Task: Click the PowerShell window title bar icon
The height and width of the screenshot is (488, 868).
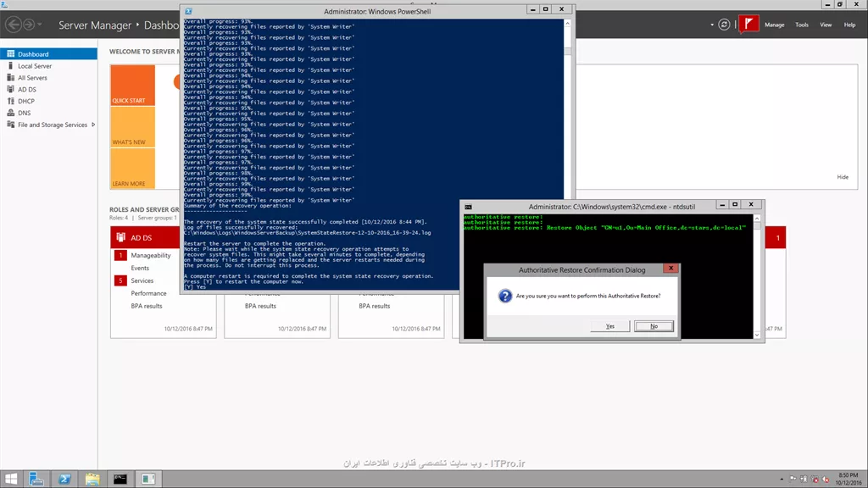Action: click(189, 11)
